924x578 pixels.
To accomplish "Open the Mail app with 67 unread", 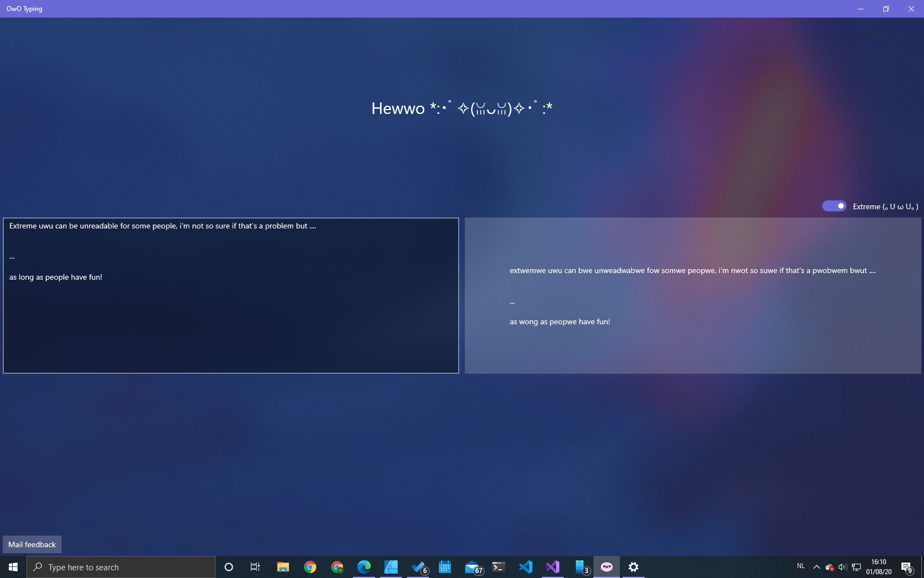I will [472, 567].
